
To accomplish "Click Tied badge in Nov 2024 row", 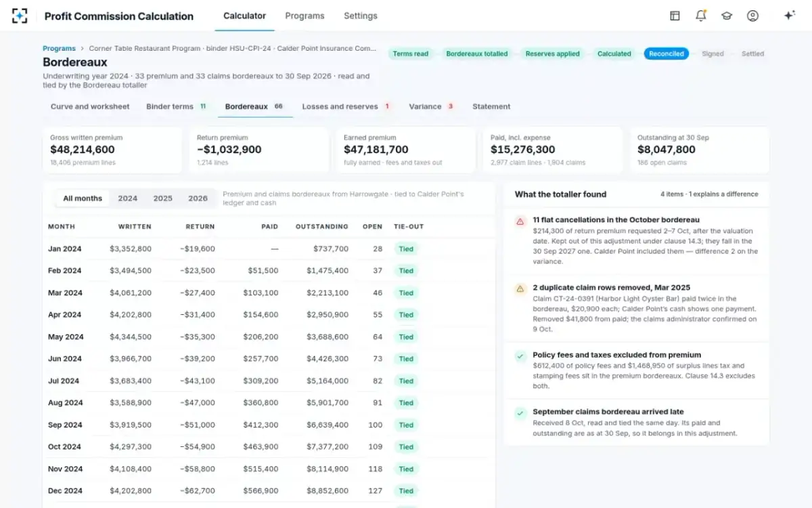I will 406,469.
